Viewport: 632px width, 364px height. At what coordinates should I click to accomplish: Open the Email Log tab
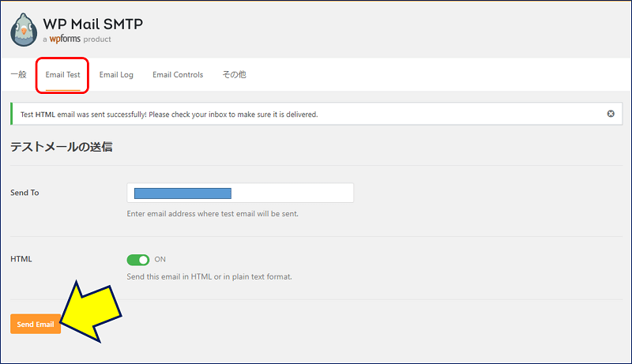tap(116, 74)
